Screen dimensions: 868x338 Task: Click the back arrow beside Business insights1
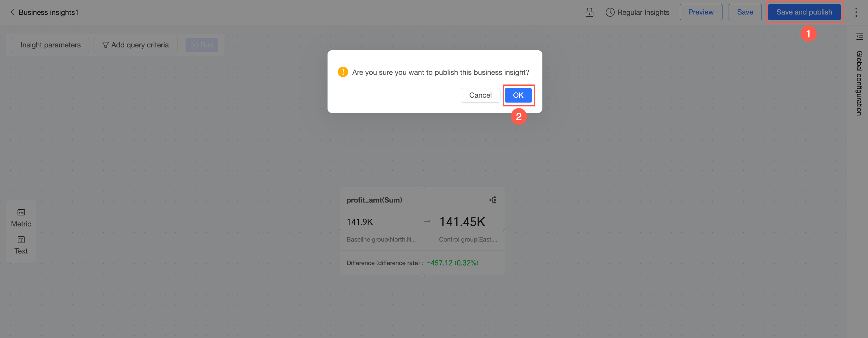(x=13, y=12)
